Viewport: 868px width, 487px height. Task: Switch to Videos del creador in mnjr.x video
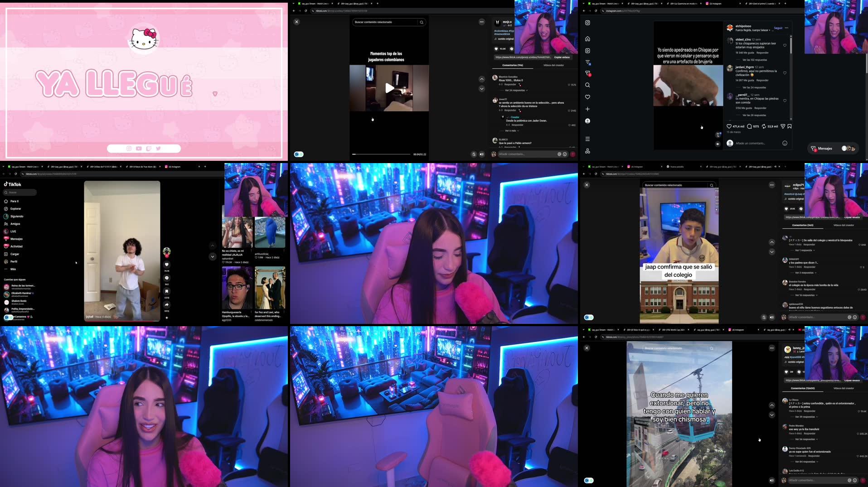pos(553,65)
